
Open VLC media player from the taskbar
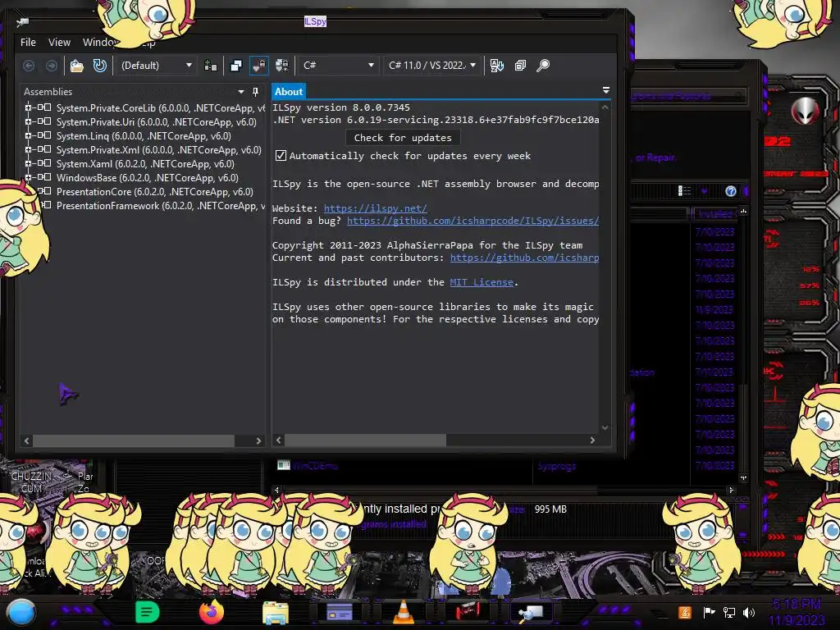404,612
